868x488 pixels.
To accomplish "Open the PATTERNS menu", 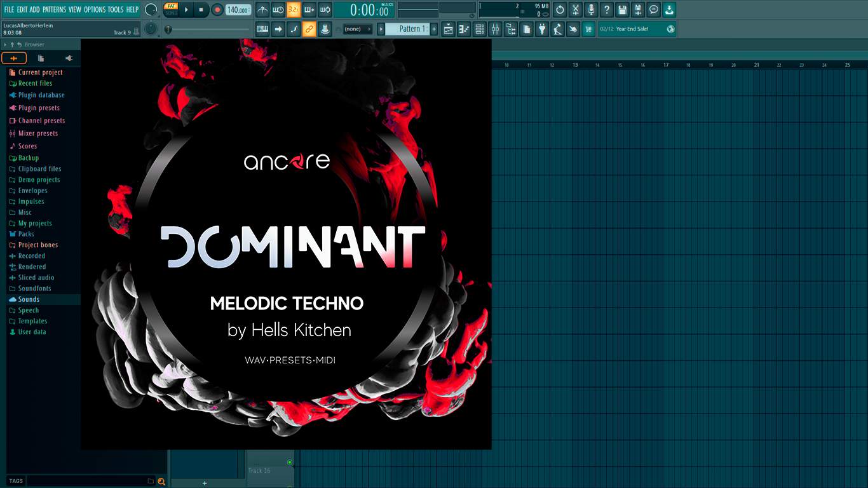I will (x=55, y=10).
